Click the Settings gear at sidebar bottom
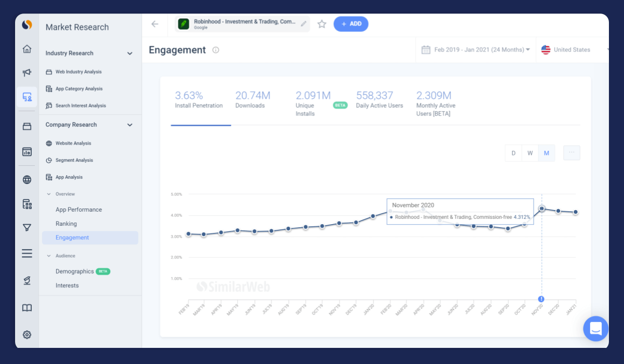624x364 pixels. pyautogui.click(x=27, y=334)
